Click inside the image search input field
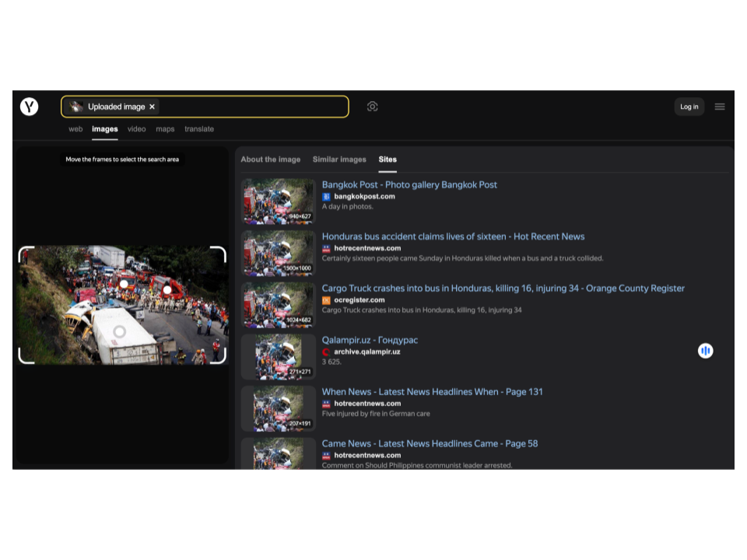Viewport: 747px width, 560px height. [249, 107]
